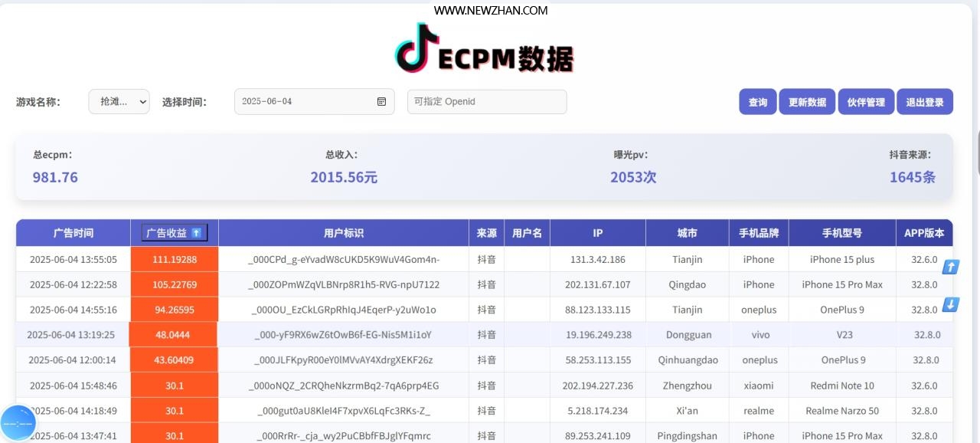Click the 城市 column header
Image resolution: width=980 pixels, height=443 pixels.
[688, 233]
